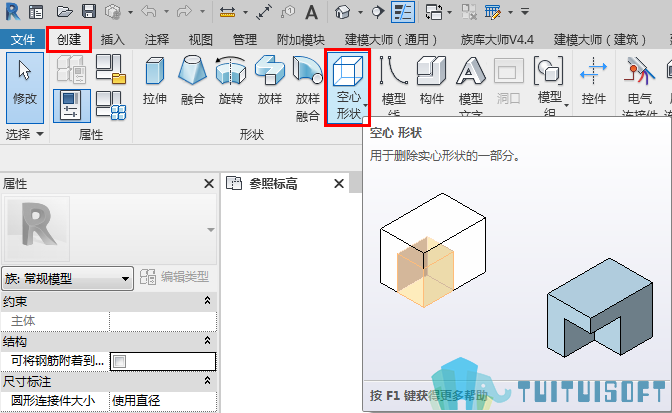
Task: Click the 编辑类型 button
Action: pyautogui.click(x=174, y=277)
